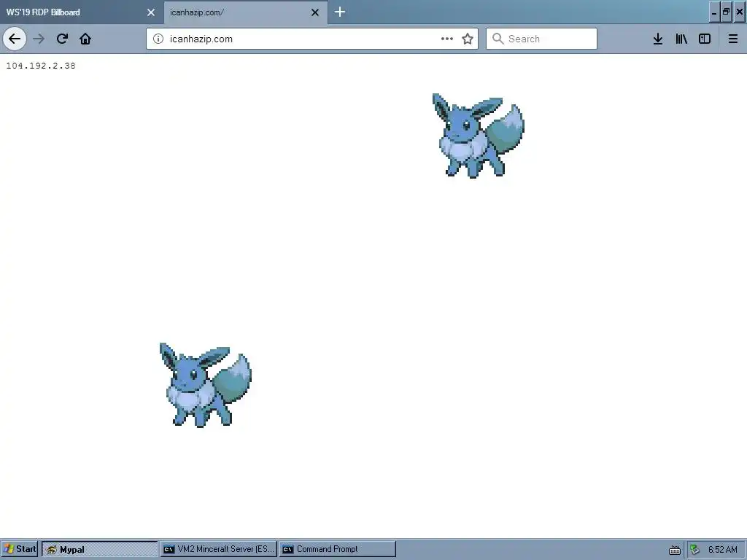This screenshot has width=747, height=560.
Task: Click the lower Eevee sprite image
Action: (205, 385)
